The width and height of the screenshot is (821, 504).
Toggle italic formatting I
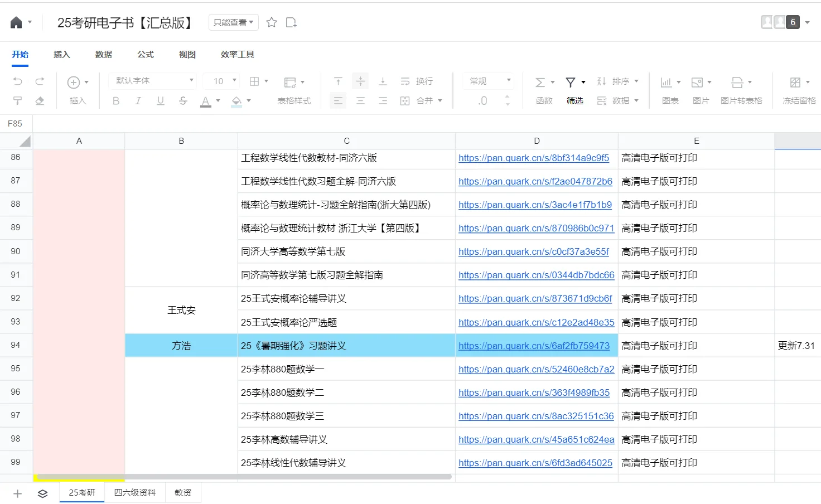point(138,101)
